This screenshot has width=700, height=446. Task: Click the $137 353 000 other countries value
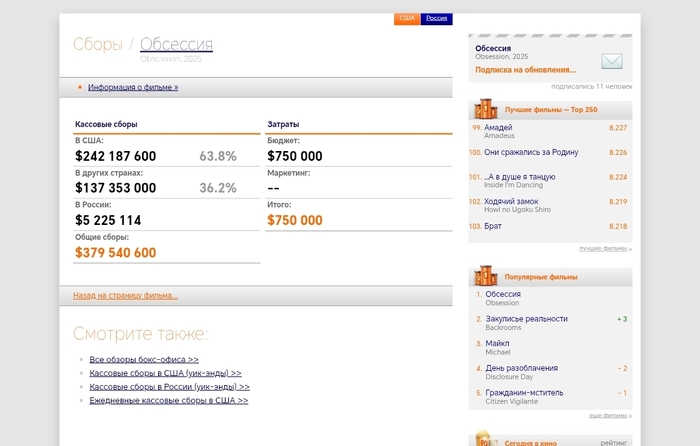point(116,188)
